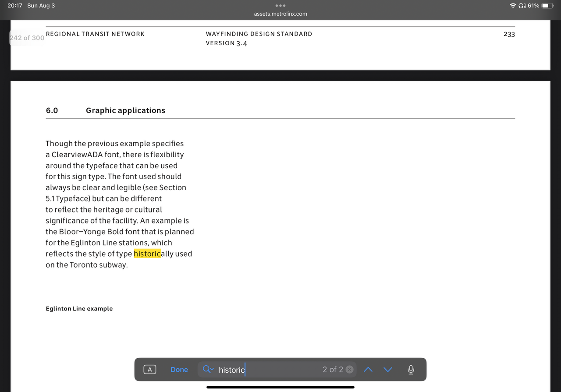The height and width of the screenshot is (392, 561).
Task: Clear the search text with the x button
Action: (x=349, y=370)
